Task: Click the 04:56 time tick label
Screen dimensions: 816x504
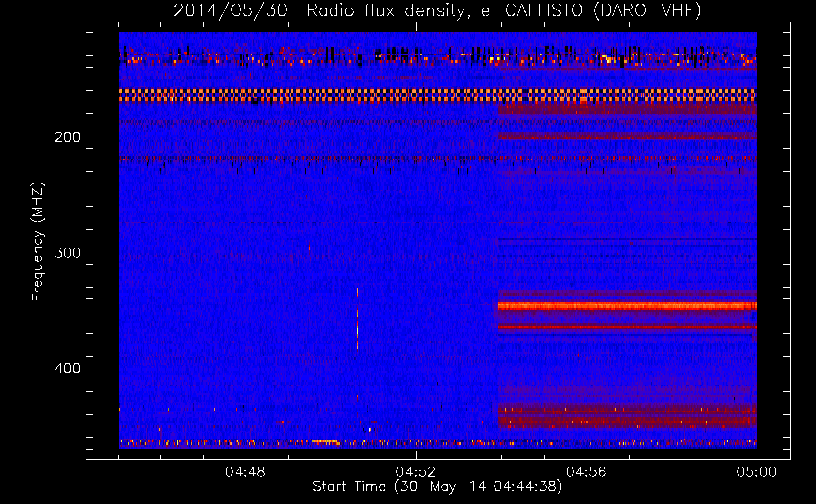Action: (586, 472)
